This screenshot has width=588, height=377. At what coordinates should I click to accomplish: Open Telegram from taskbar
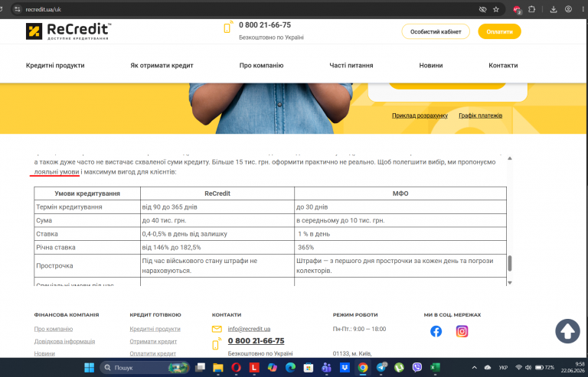(381, 368)
